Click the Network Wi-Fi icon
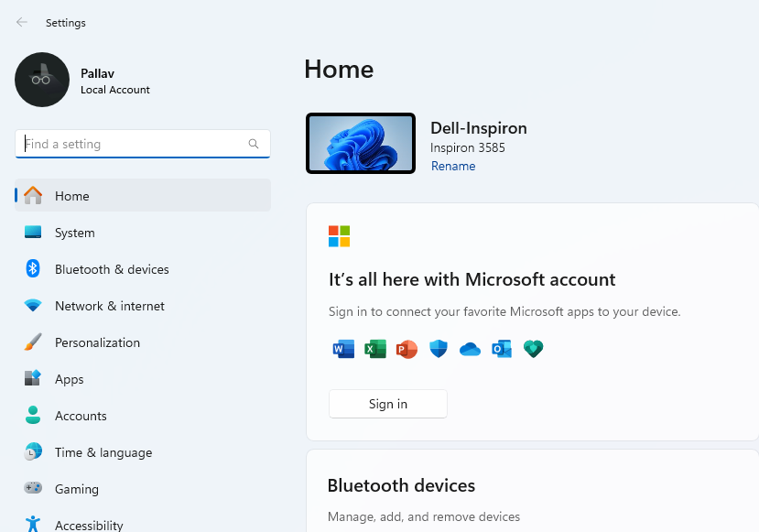 pos(33,306)
